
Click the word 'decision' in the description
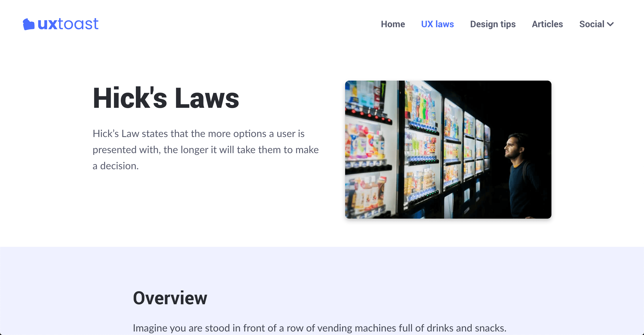118,166
